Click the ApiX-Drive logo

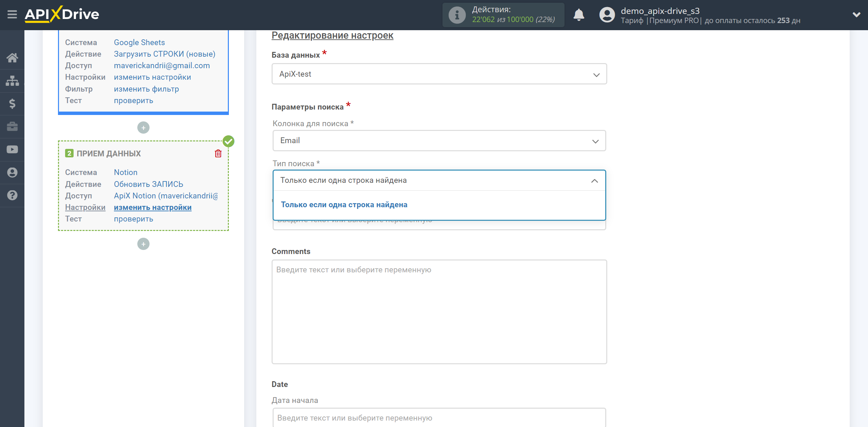pos(62,14)
